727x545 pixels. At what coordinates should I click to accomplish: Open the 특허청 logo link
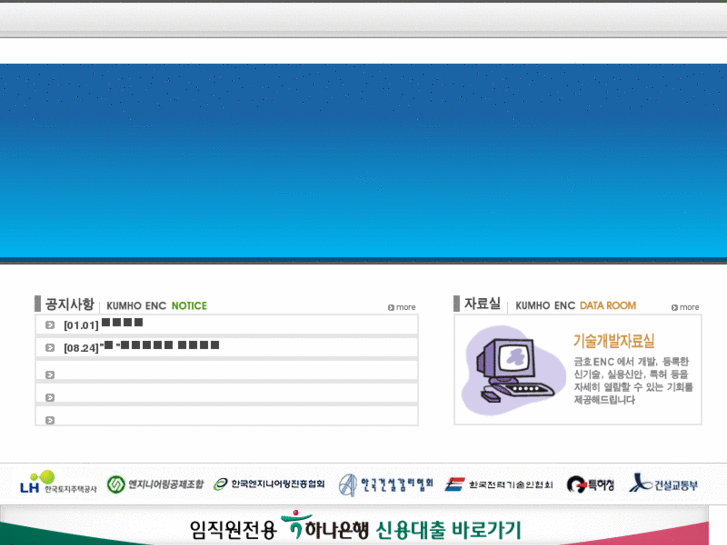(590, 485)
